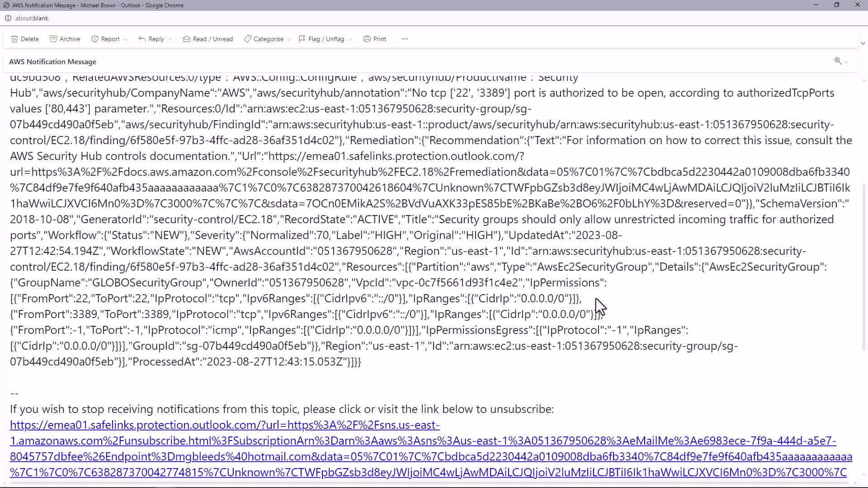Open the Reply options dropdown arrow
The height and width of the screenshot is (488, 868).
(x=170, y=39)
